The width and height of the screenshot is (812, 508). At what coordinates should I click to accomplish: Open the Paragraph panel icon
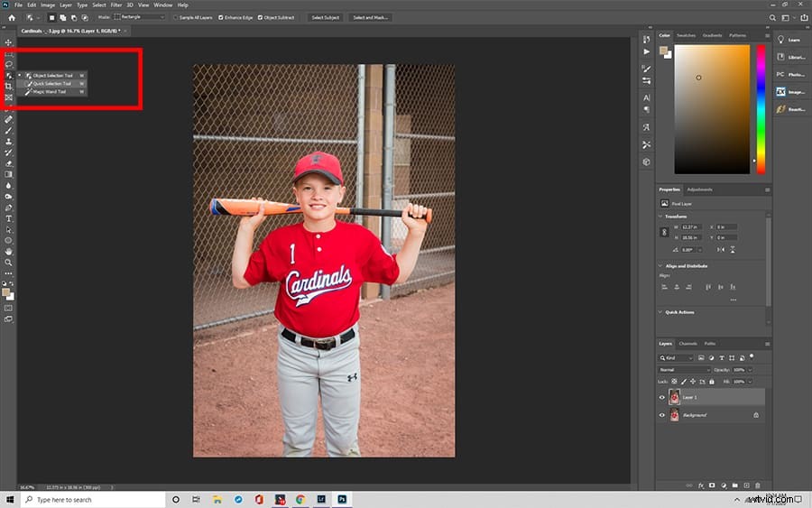click(646, 110)
